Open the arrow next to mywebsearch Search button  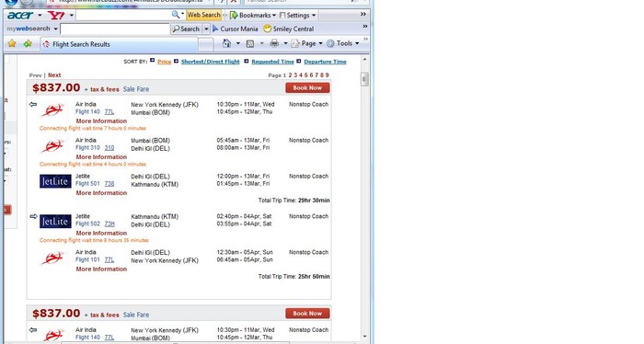click(x=206, y=29)
